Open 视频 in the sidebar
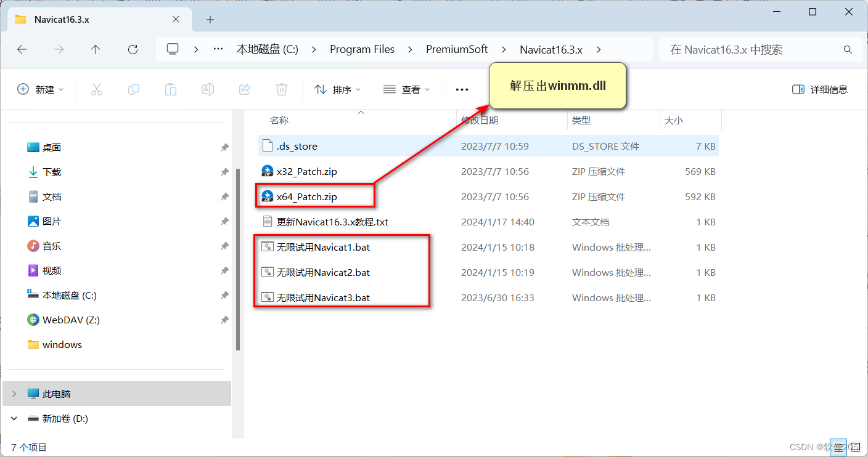This screenshot has height=457, width=868. click(x=52, y=270)
